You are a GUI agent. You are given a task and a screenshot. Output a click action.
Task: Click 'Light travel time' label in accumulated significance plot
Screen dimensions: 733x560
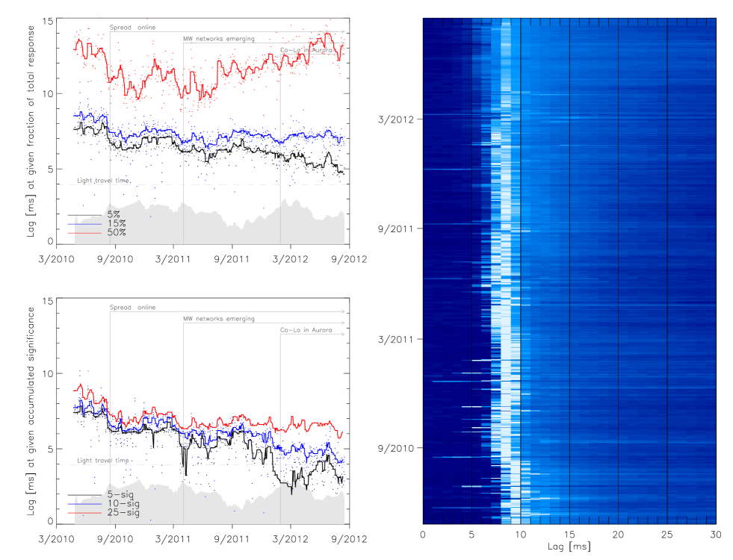pos(103,461)
